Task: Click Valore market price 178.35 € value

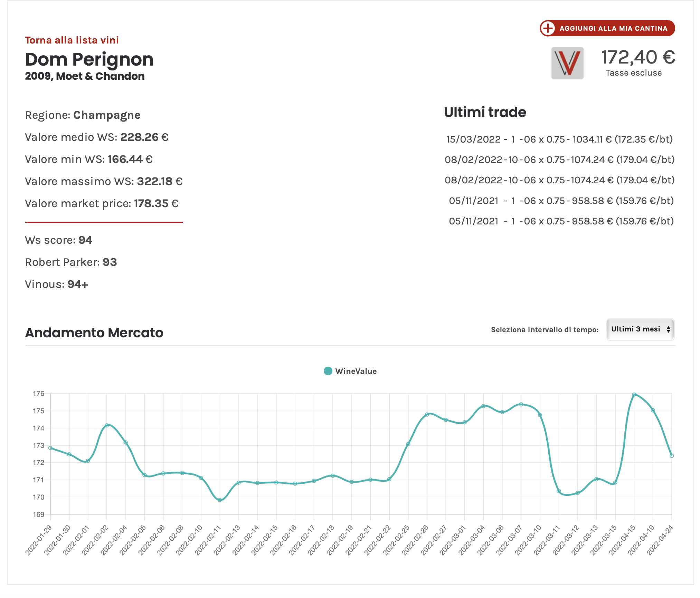Action: [156, 203]
